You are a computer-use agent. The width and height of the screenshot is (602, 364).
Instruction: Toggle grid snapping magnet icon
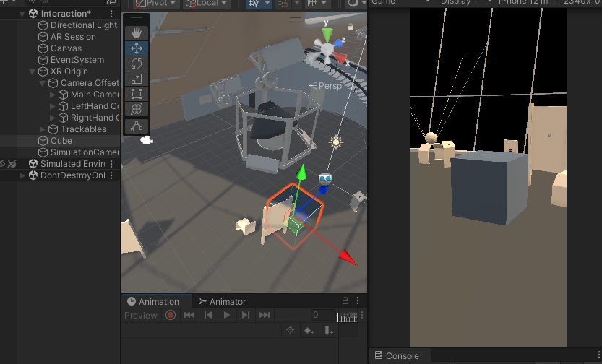[283, 4]
